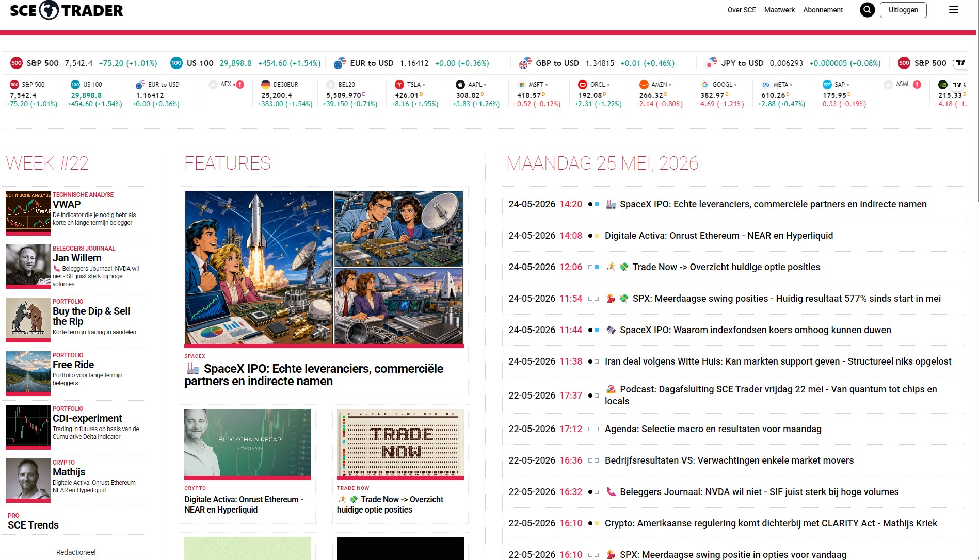Click the red warning icon beside AEX

coord(240,85)
